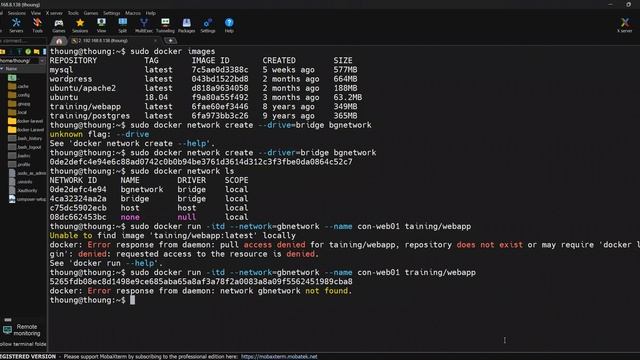Image resolution: width=640 pixels, height=360 pixels.
Task: Click the green refresh icon in SFTP panel
Action: [x=28, y=52]
